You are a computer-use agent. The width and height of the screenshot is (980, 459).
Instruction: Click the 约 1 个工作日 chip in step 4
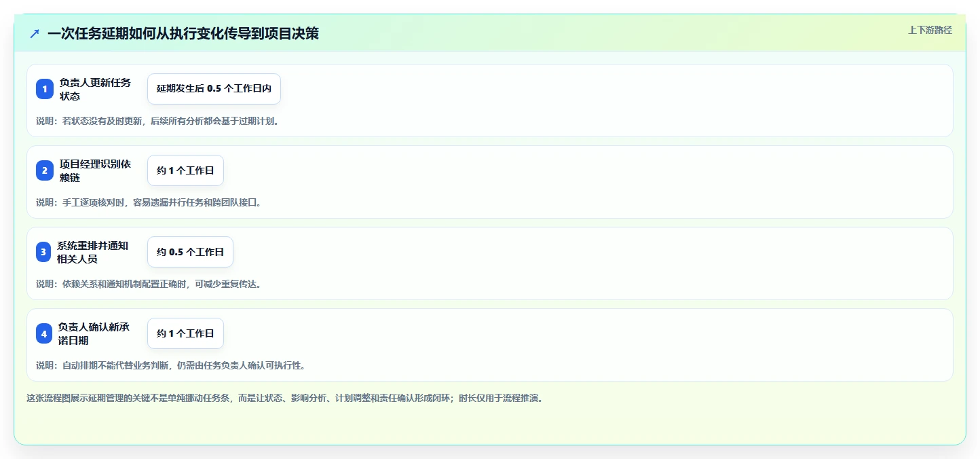pos(185,333)
